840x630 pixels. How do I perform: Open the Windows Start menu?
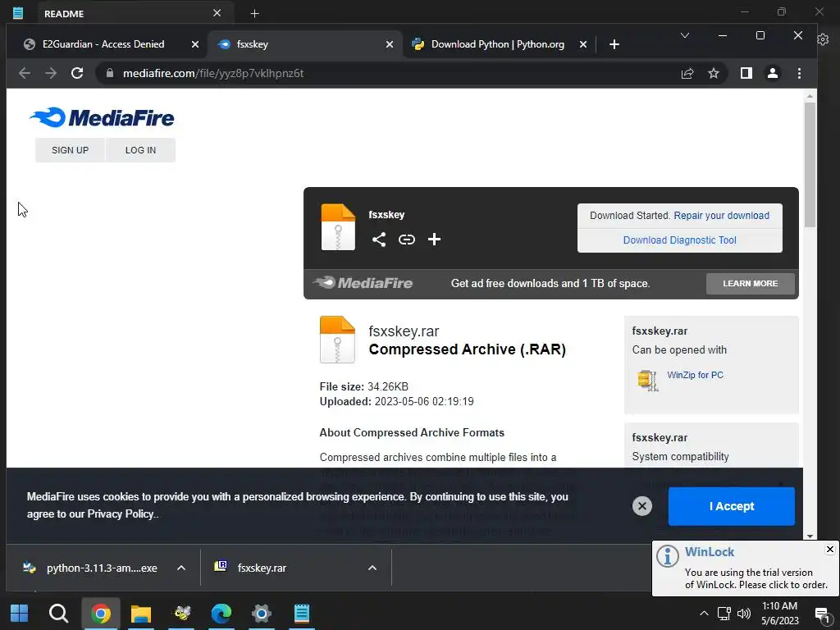[20, 613]
